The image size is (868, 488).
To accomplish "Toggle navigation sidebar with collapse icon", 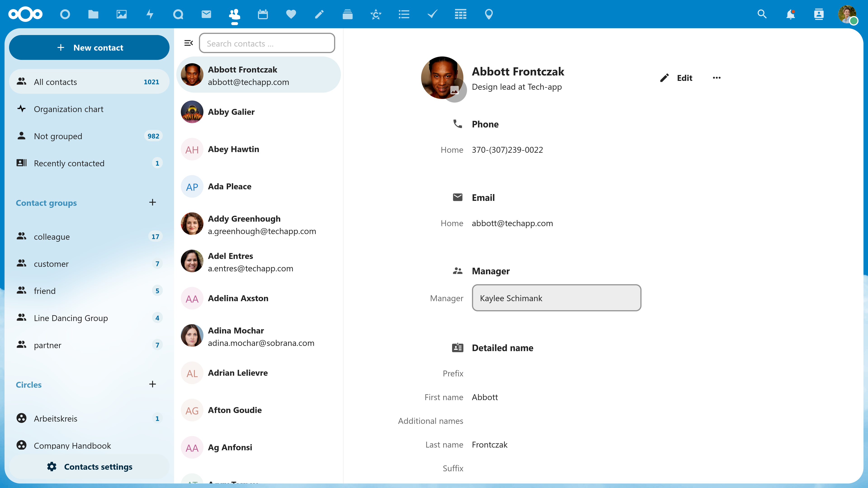I will point(189,43).
